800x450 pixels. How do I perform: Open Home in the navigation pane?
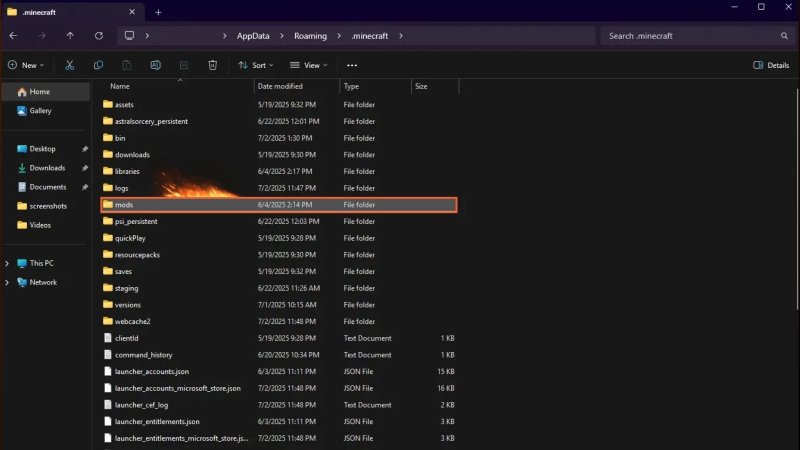tap(46, 92)
